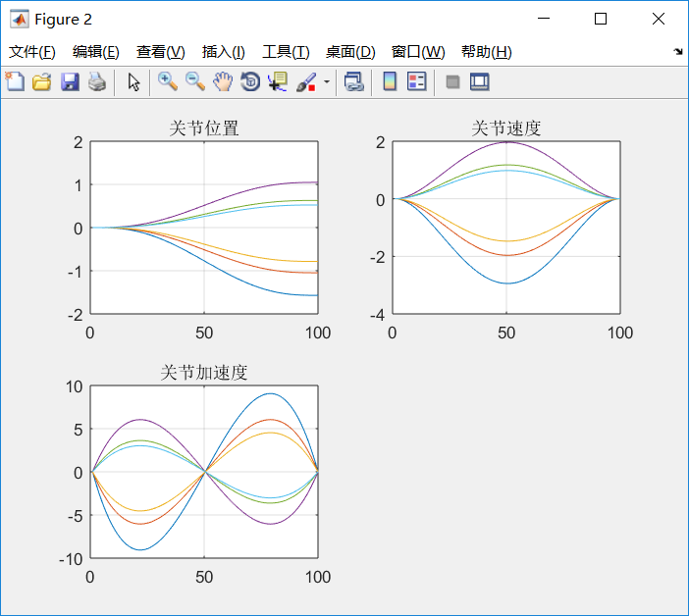Image resolution: width=689 pixels, height=616 pixels.
Task: Open the 文件(F) menu
Action: [x=32, y=52]
